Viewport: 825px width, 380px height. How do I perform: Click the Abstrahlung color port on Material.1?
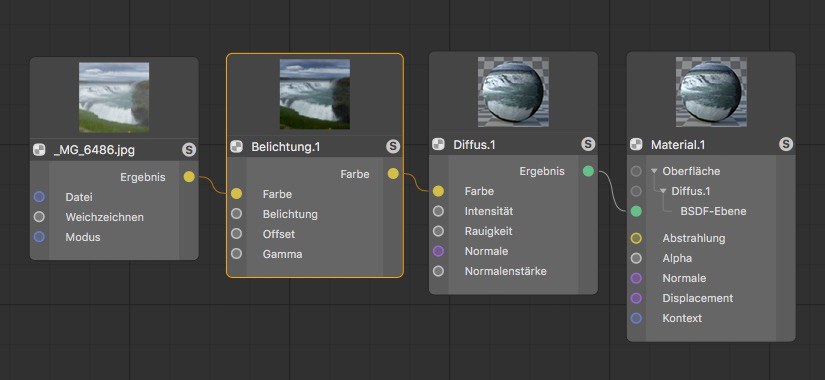[x=636, y=238]
